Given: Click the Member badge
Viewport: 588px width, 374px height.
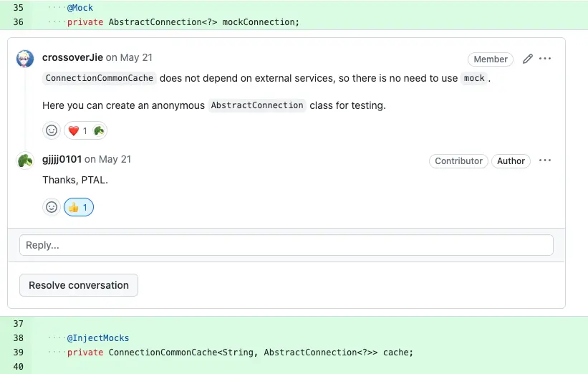Looking at the screenshot, I should click(491, 59).
